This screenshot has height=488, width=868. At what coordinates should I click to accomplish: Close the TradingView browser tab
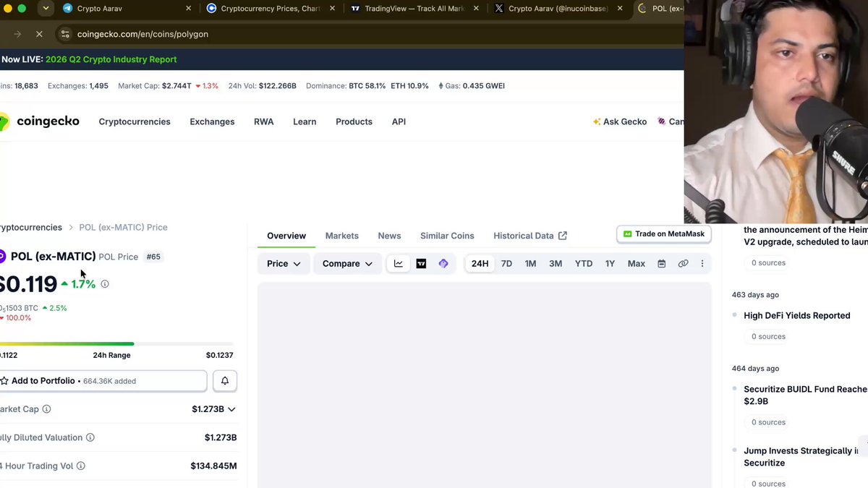[477, 9]
